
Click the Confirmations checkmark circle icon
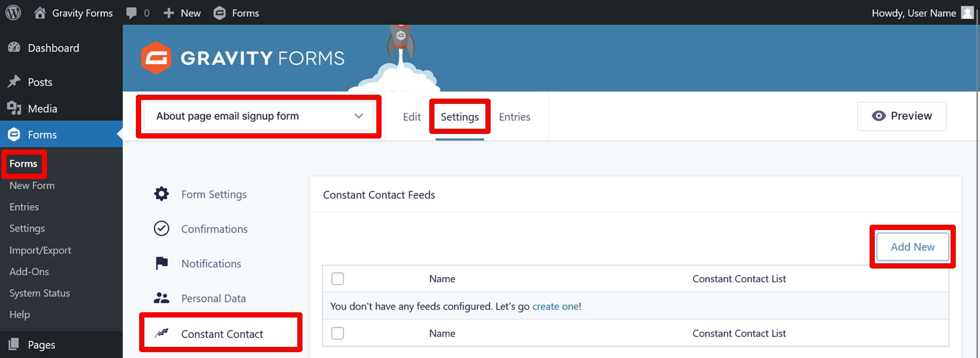161,229
